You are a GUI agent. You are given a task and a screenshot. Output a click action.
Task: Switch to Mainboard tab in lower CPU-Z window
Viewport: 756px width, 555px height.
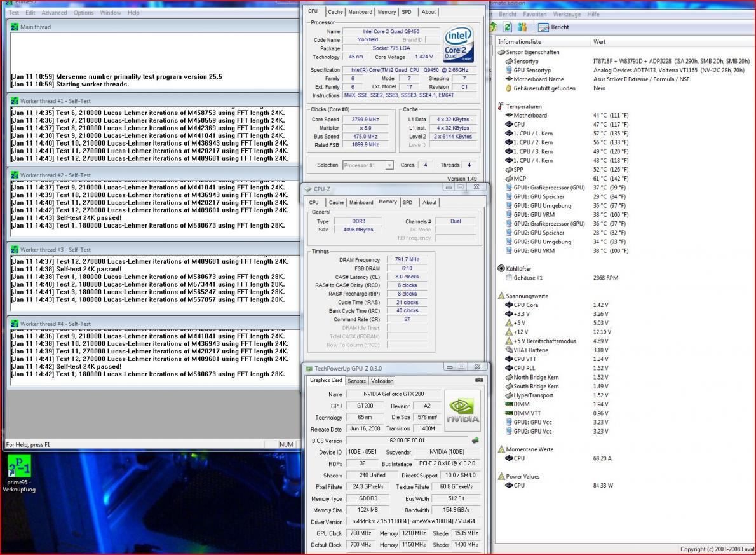pyautogui.click(x=361, y=203)
